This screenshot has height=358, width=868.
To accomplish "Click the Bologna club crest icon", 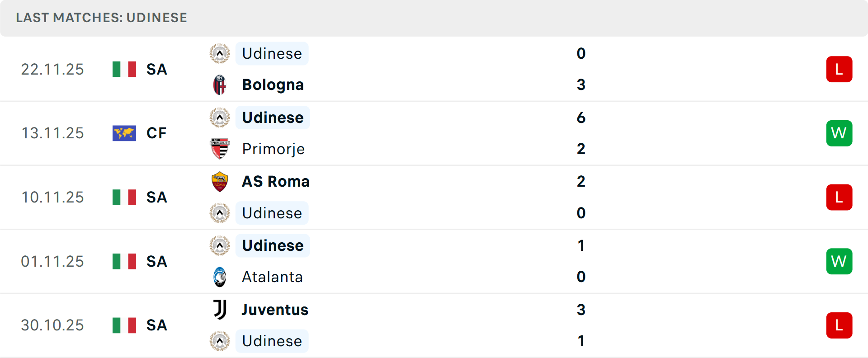I will pyautogui.click(x=220, y=85).
